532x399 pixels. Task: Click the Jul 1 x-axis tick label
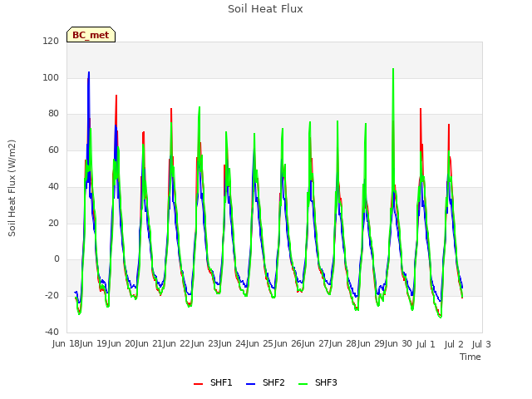[426, 344]
